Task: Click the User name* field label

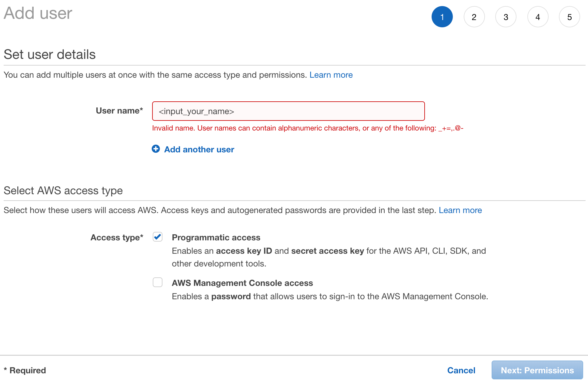Action: (119, 111)
